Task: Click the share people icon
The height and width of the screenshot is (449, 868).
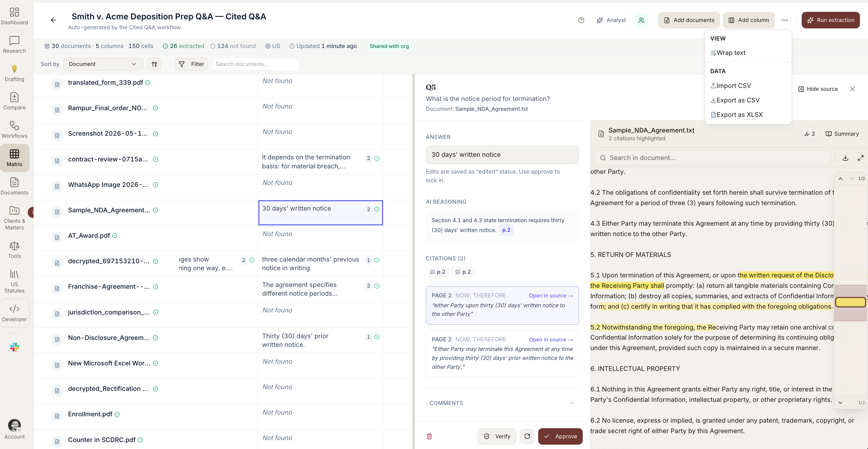Action: [x=641, y=20]
